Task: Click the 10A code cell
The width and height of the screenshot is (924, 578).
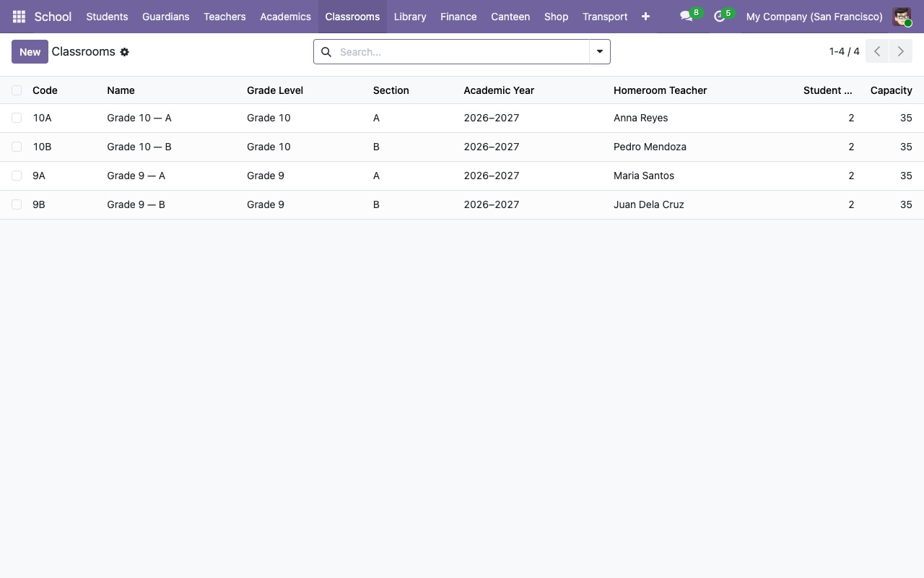Action: pyautogui.click(x=42, y=118)
